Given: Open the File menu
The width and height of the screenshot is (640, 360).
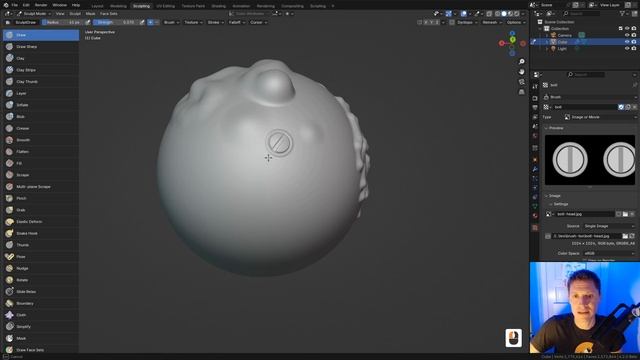Looking at the screenshot, I should pos(14,5).
